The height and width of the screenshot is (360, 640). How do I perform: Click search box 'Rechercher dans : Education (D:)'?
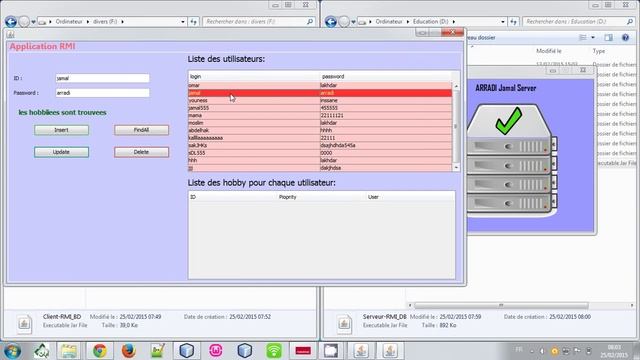point(579,21)
